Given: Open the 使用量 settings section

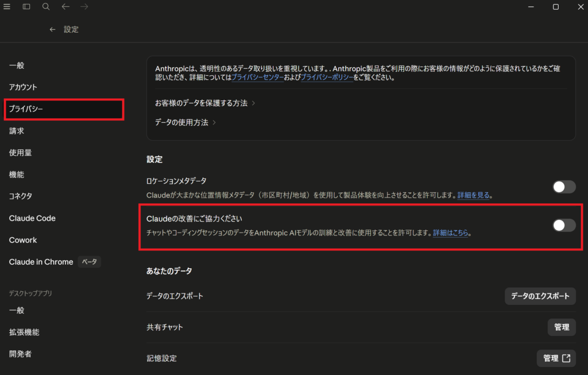Looking at the screenshot, I should [21, 153].
